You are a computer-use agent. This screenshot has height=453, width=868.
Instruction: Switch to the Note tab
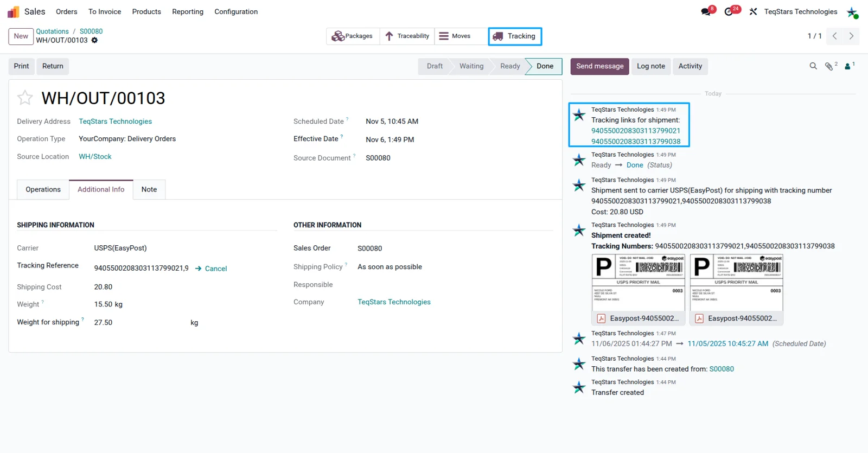pyautogui.click(x=149, y=189)
